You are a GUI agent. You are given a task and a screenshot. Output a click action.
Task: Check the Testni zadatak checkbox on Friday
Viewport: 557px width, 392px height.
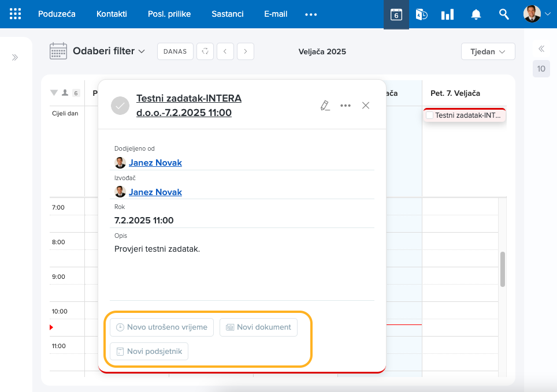click(x=429, y=115)
